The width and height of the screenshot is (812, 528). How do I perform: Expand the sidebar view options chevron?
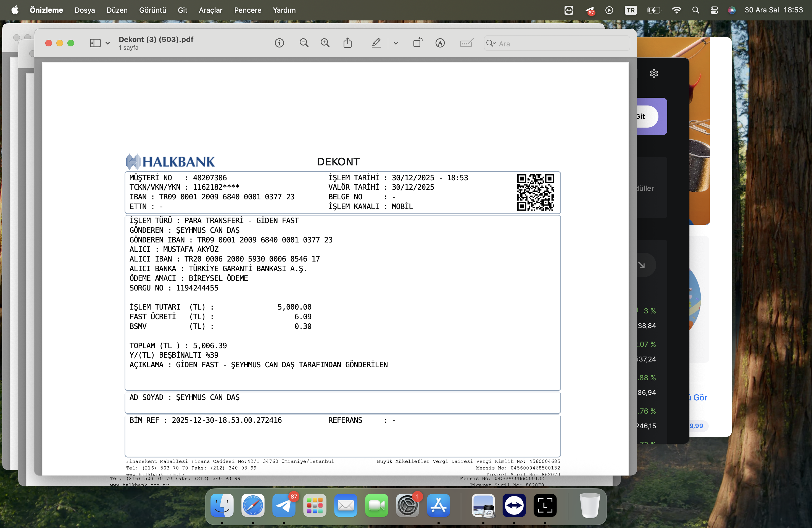pos(108,43)
